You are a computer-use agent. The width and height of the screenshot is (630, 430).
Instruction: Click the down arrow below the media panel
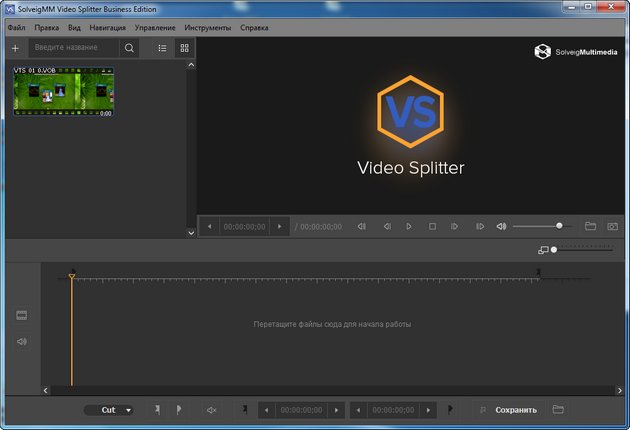[x=192, y=232]
